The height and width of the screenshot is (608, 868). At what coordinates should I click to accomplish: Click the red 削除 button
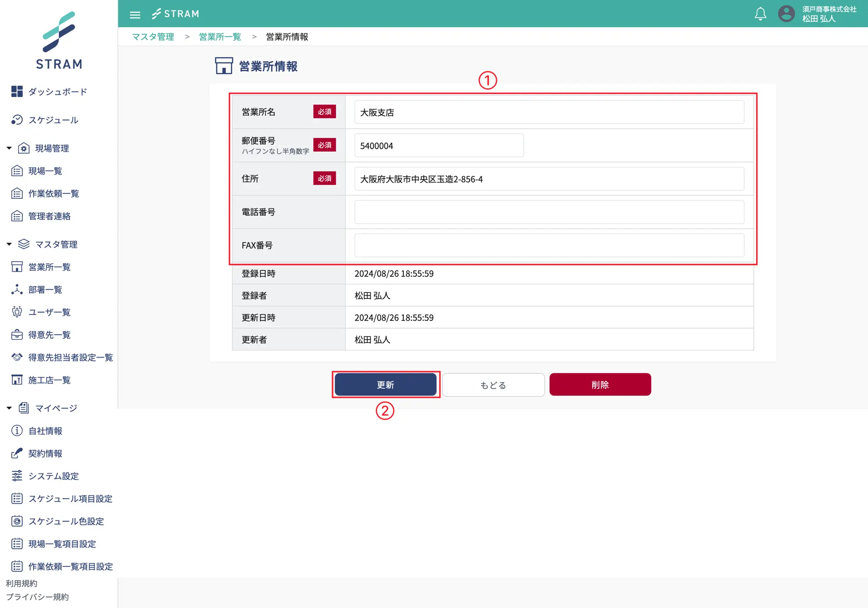[600, 384]
